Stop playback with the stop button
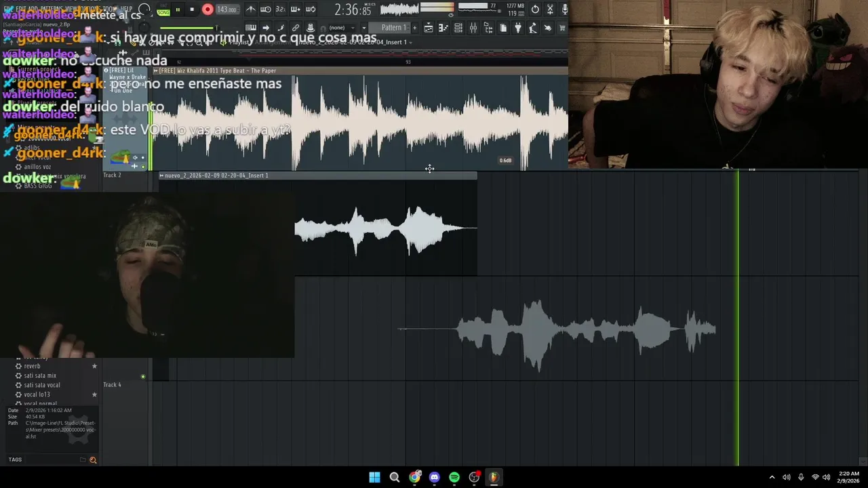Screen dimensions: 868x488 tap(192, 9)
